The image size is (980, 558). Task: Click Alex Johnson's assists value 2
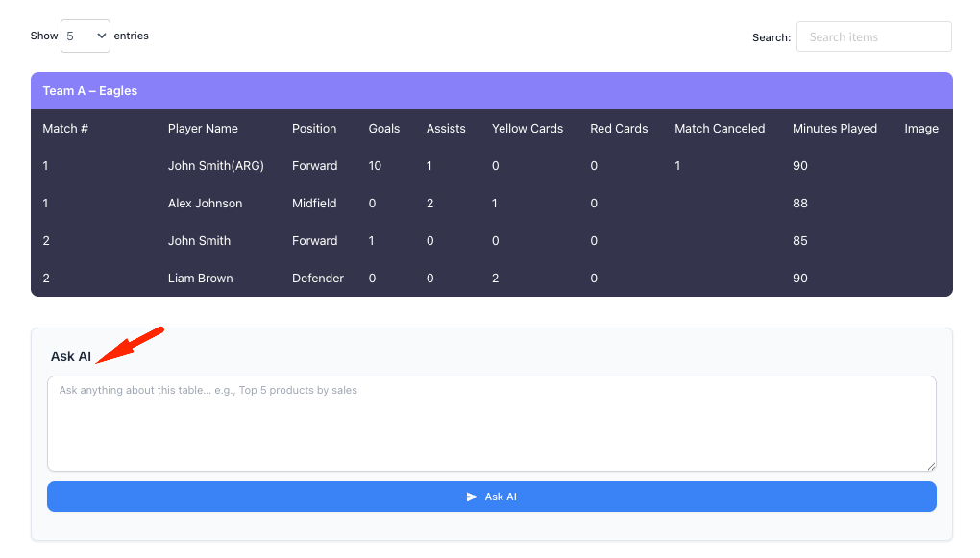tap(430, 204)
